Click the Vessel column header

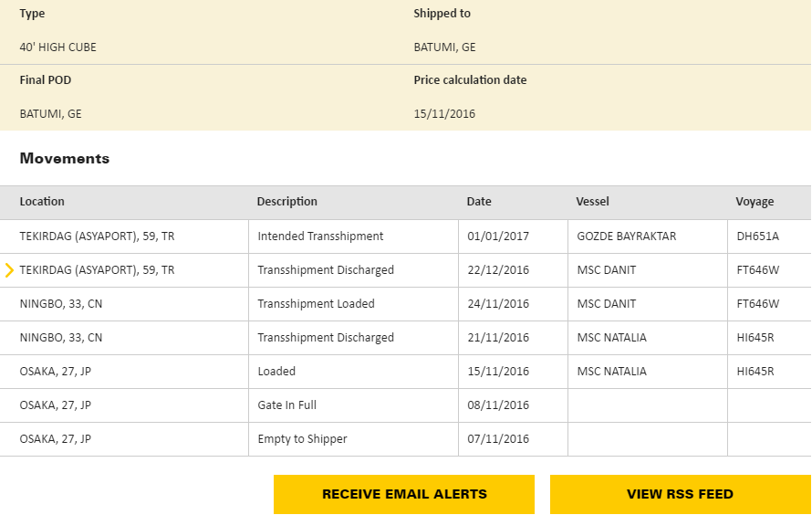click(x=592, y=202)
